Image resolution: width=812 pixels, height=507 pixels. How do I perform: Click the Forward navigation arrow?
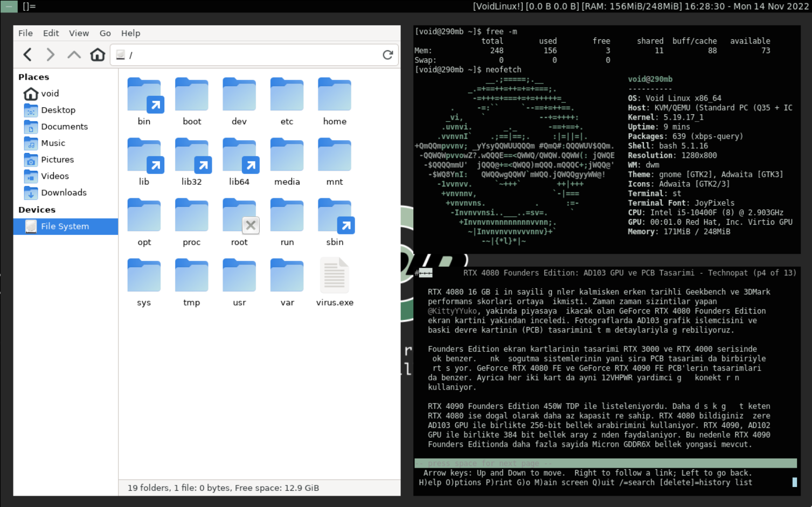pos(51,55)
